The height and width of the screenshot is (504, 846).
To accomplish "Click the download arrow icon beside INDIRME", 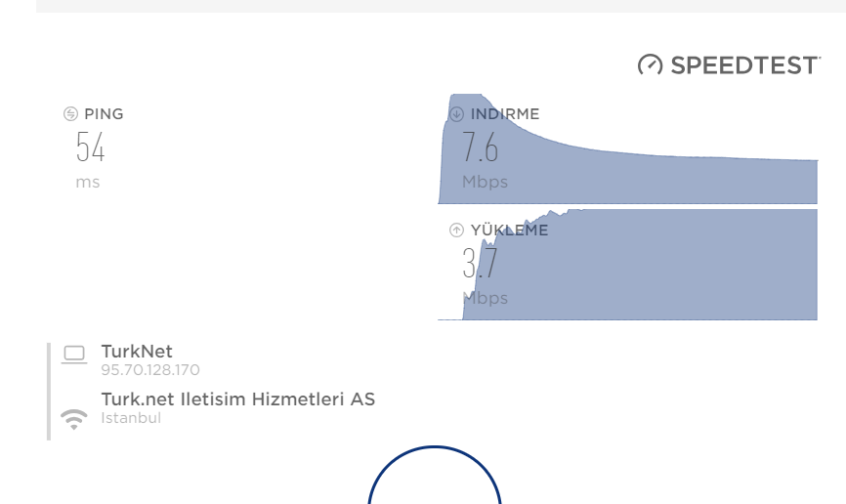I will [x=456, y=114].
